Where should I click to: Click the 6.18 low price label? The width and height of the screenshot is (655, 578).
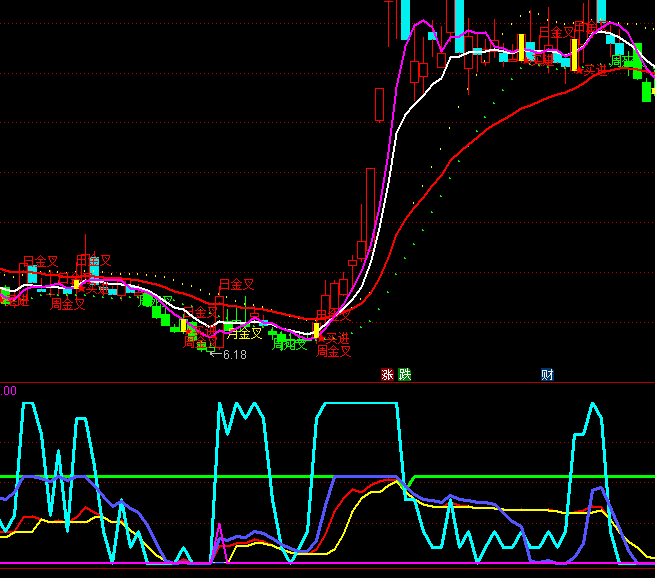click(233, 355)
